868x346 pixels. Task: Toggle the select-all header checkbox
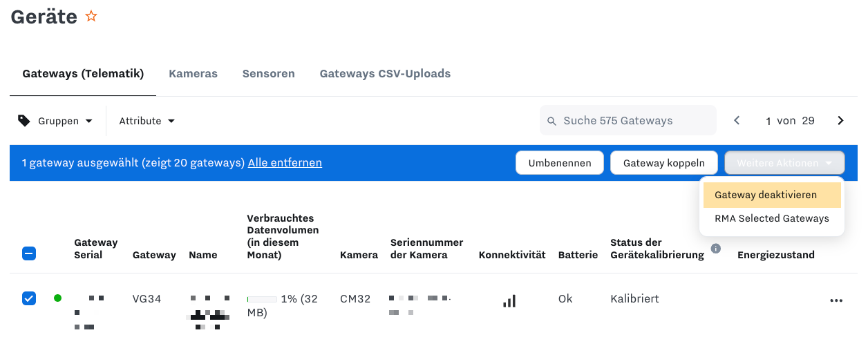[29, 253]
